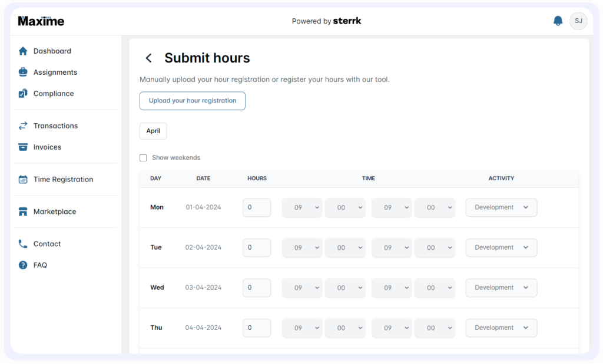Expand Monday's Activity Development dropdown
Image resolution: width=603 pixels, height=364 pixels.
[x=501, y=207]
